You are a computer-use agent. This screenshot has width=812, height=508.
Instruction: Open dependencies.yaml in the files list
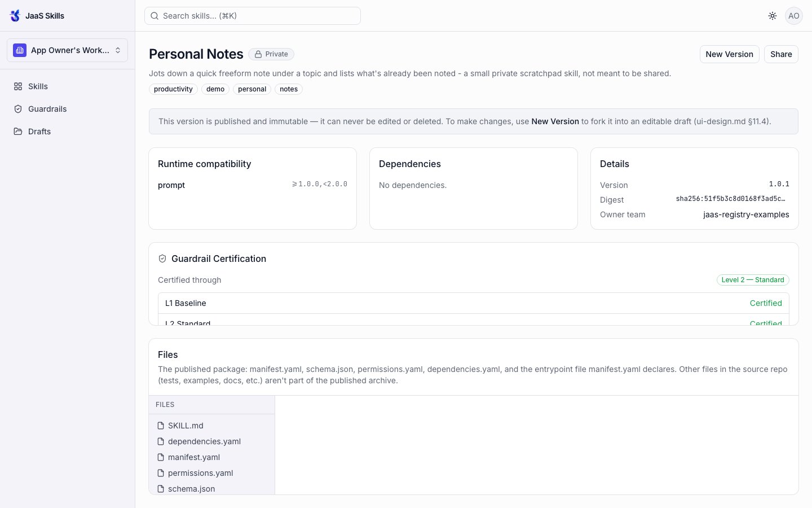pyautogui.click(x=211, y=441)
